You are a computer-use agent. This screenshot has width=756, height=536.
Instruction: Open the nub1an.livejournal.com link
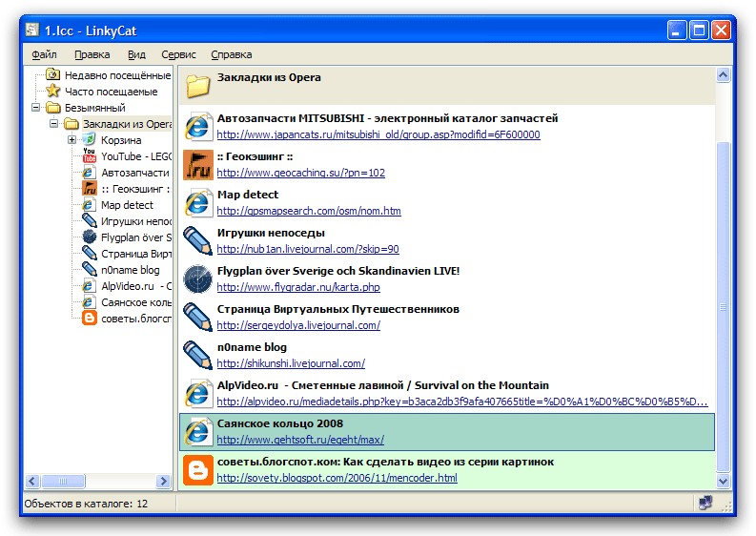tap(308, 249)
